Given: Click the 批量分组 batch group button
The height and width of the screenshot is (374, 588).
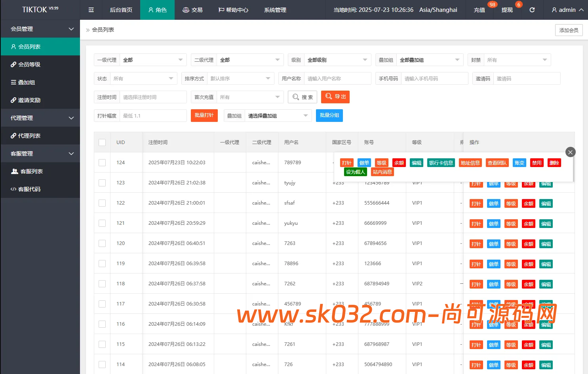Looking at the screenshot, I should pyautogui.click(x=329, y=115).
